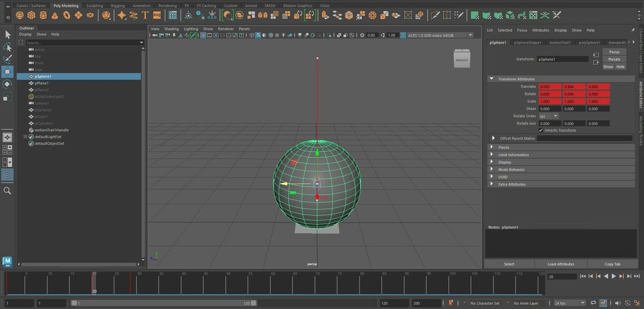644x309 pixels.
Task: Click the Copy Tab button
Action: click(x=612, y=264)
